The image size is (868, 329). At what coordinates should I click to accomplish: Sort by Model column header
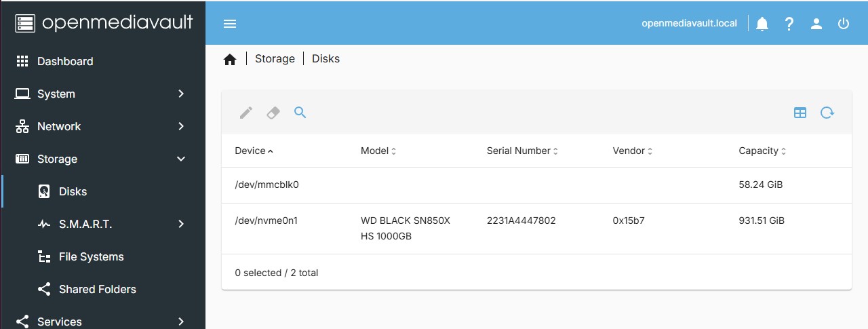pos(378,151)
